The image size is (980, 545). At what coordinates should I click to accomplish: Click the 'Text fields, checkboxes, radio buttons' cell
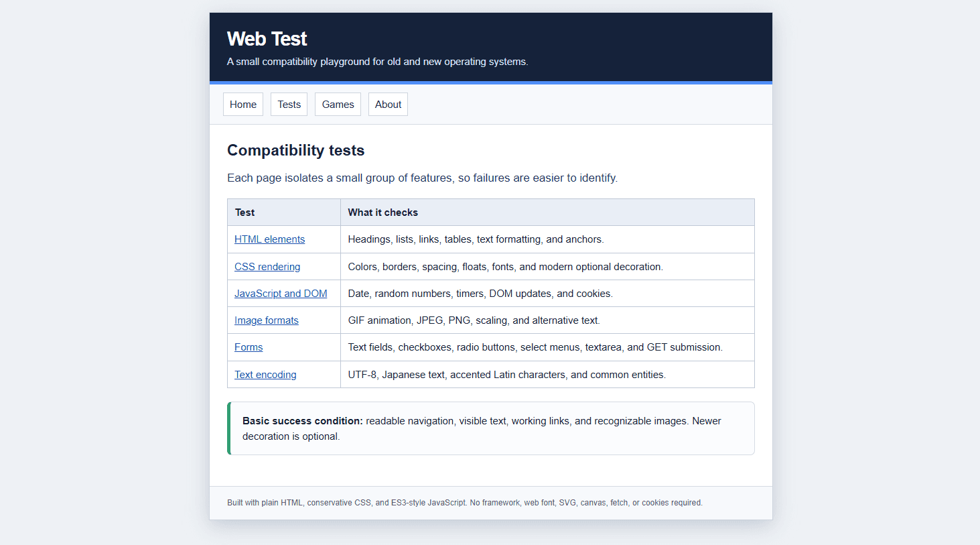pos(547,347)
